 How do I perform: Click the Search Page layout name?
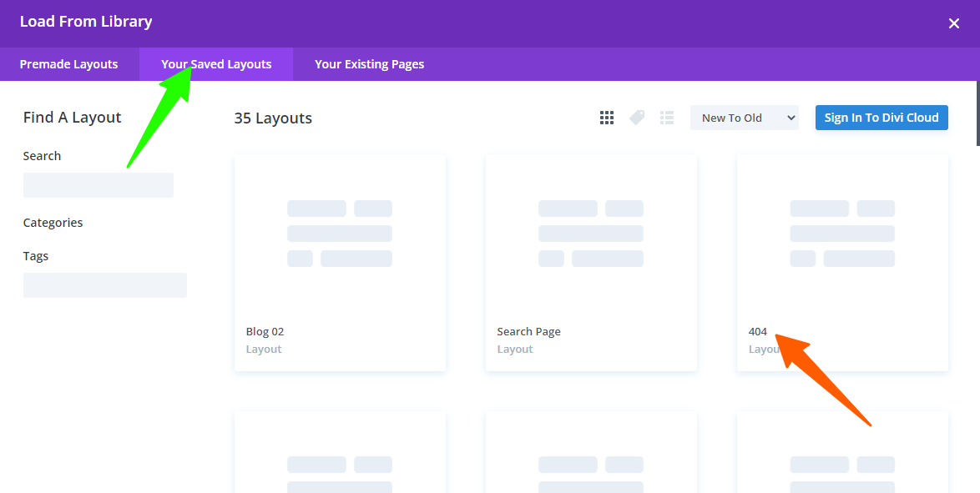coord(528,331)
